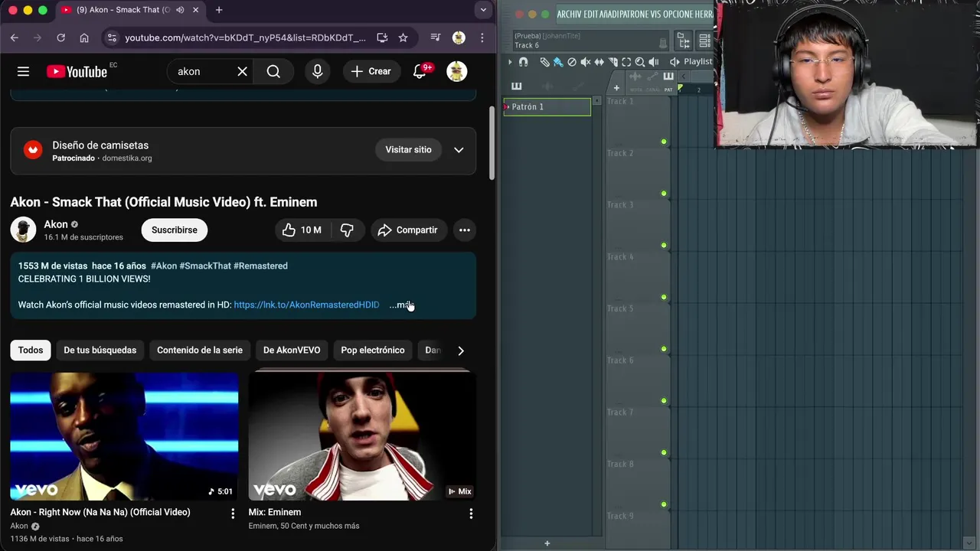Screen dimensions: 980x551
Task: Select Pop electrónico filter chip
Action: (x=372, y=350)
